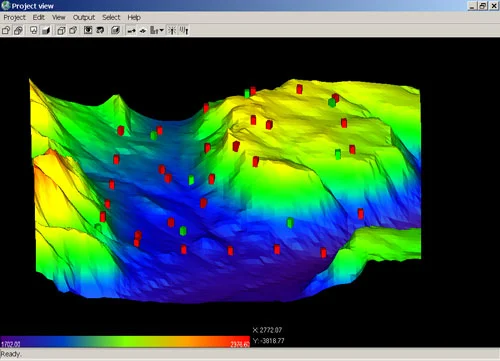This screenshot has height=361, width=500.
Task: Expand the dropdown arrow beside the bar chart icon
Action: click(x=162, y=31)
